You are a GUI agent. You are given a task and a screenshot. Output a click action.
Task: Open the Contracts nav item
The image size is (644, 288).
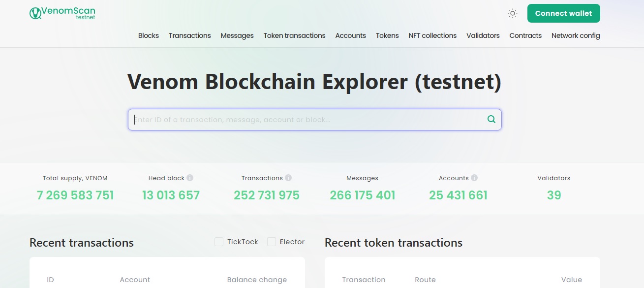pos(525,35)
